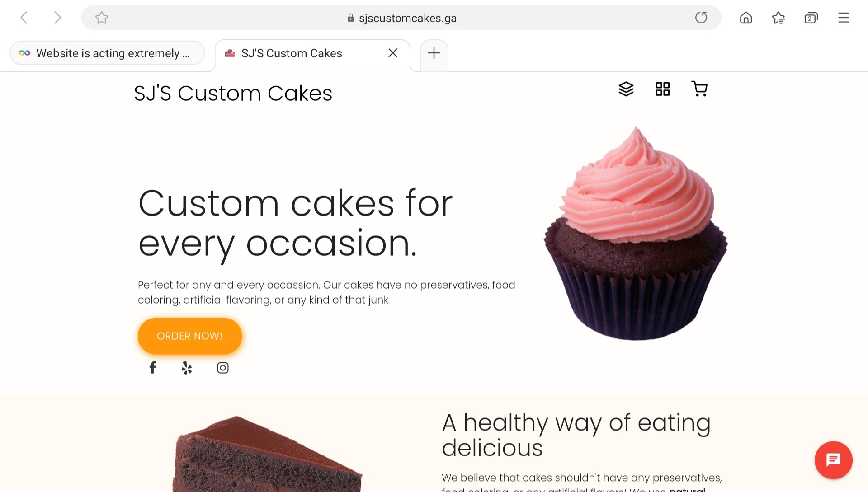Open the stacked layers icon
868x492 pixels.
click(626, 89)
